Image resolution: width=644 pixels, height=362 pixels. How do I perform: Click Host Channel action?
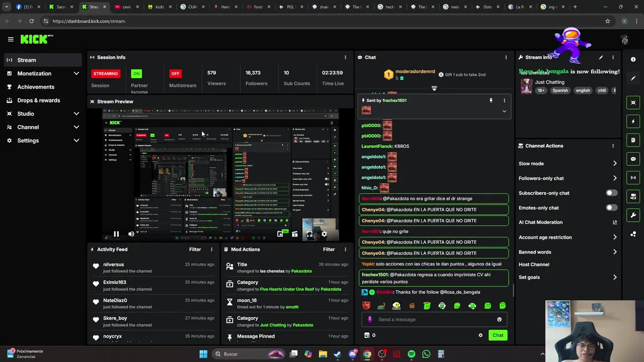click(x=534, y=264)
